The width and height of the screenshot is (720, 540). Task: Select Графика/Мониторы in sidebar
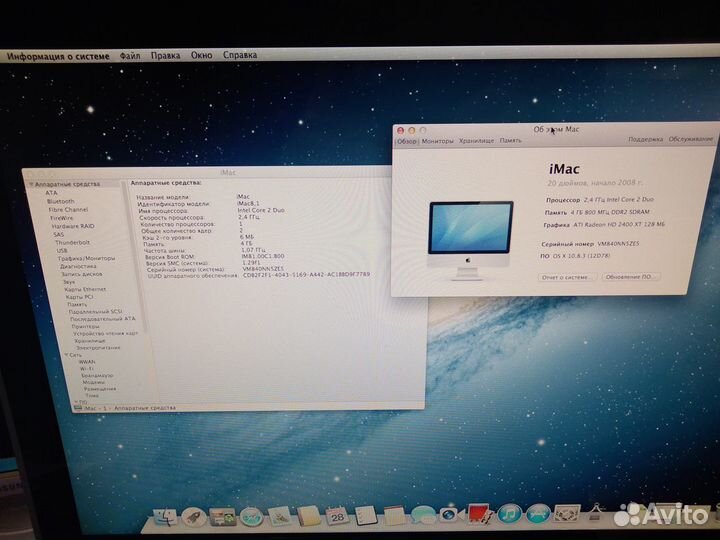86,259
